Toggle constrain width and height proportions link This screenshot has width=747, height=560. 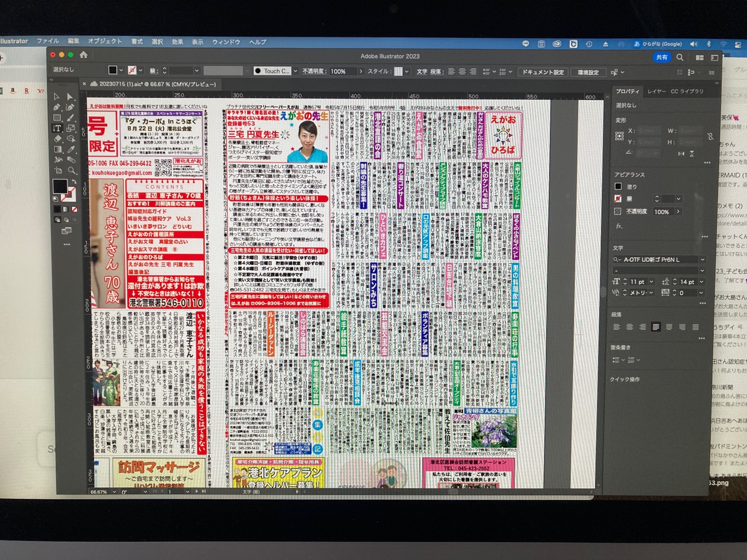click(710, 136)
